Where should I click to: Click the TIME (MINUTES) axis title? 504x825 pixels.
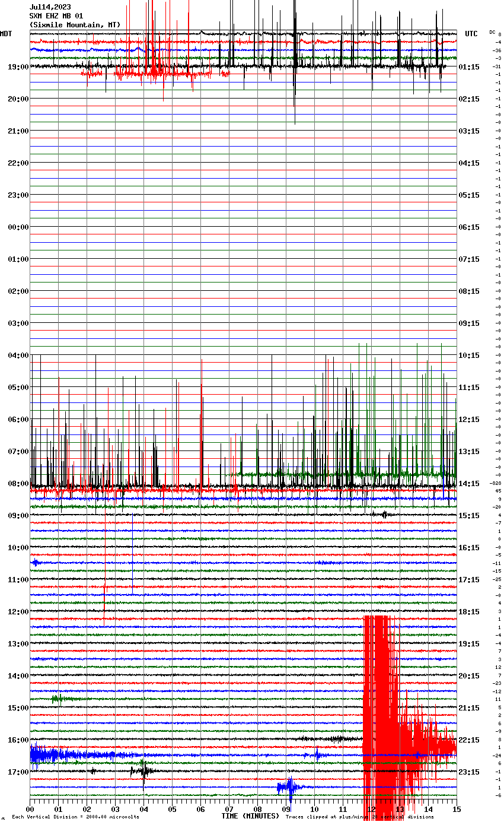(250, 816)
